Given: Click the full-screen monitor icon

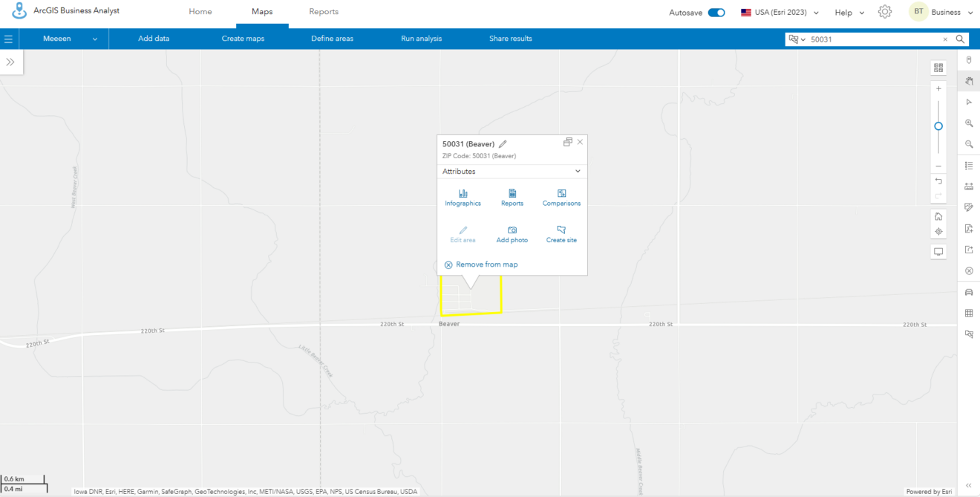Looking at the screenshot, I should [938, 252].
